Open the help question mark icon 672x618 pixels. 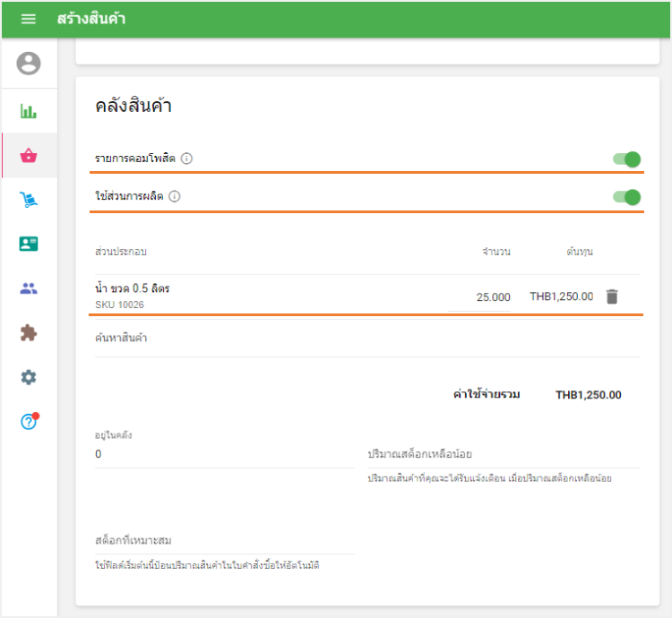pos(30,422)
